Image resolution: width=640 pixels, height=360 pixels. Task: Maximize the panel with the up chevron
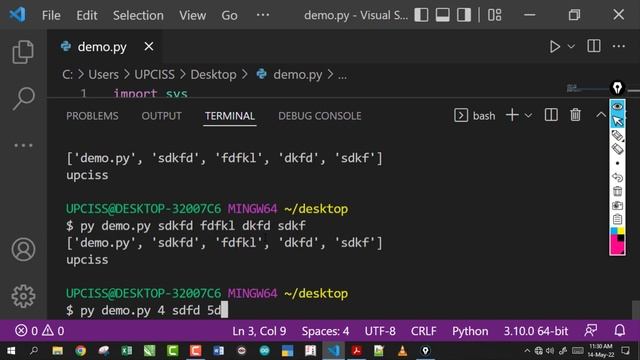click(601, 115)
